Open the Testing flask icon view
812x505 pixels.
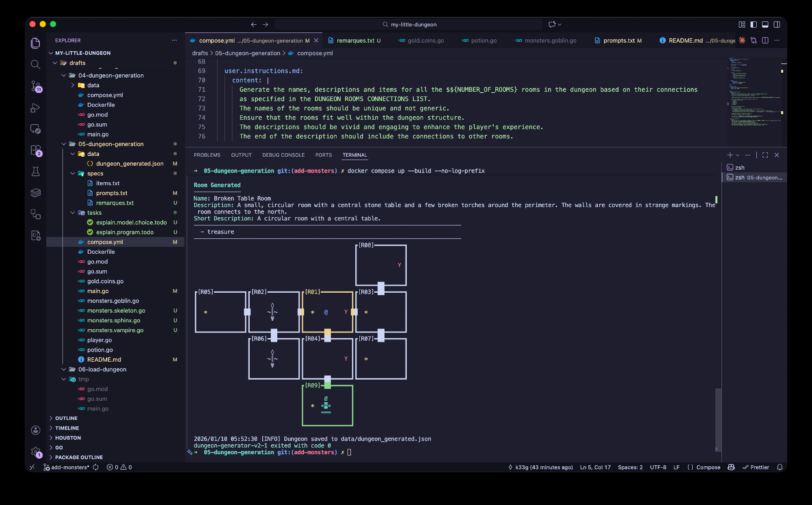pyautogui.click(x=36, y=171)
